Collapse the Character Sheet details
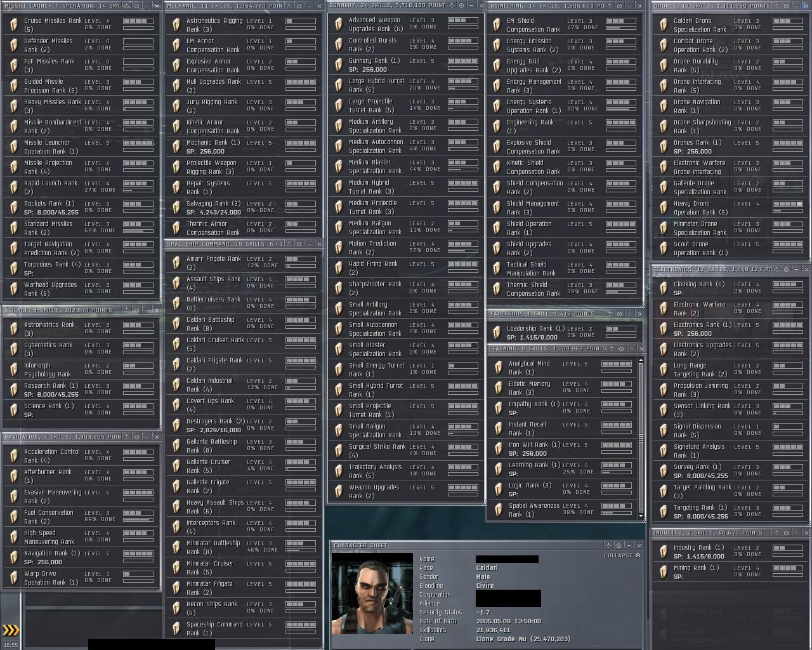 pos(622,555)
